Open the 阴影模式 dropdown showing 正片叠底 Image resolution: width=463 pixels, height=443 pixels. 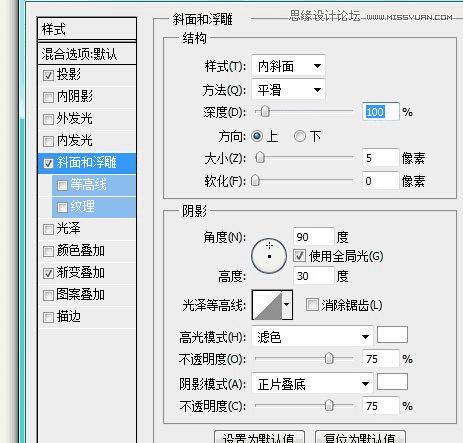[x=312, y=384]
